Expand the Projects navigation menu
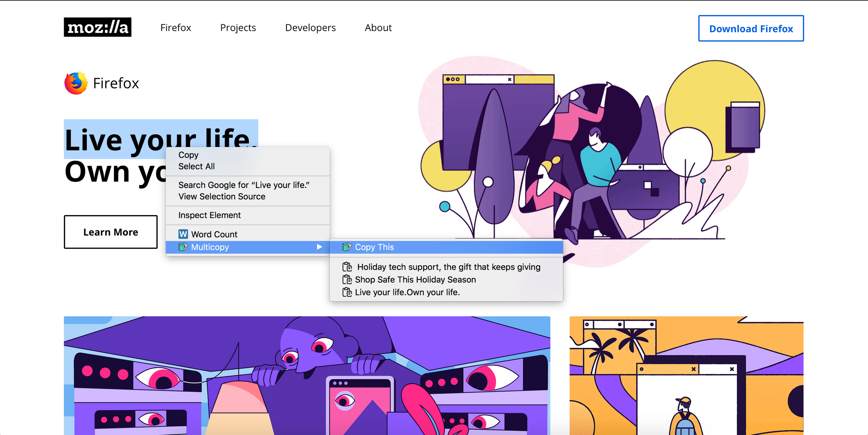 click(x=238, y=27)
